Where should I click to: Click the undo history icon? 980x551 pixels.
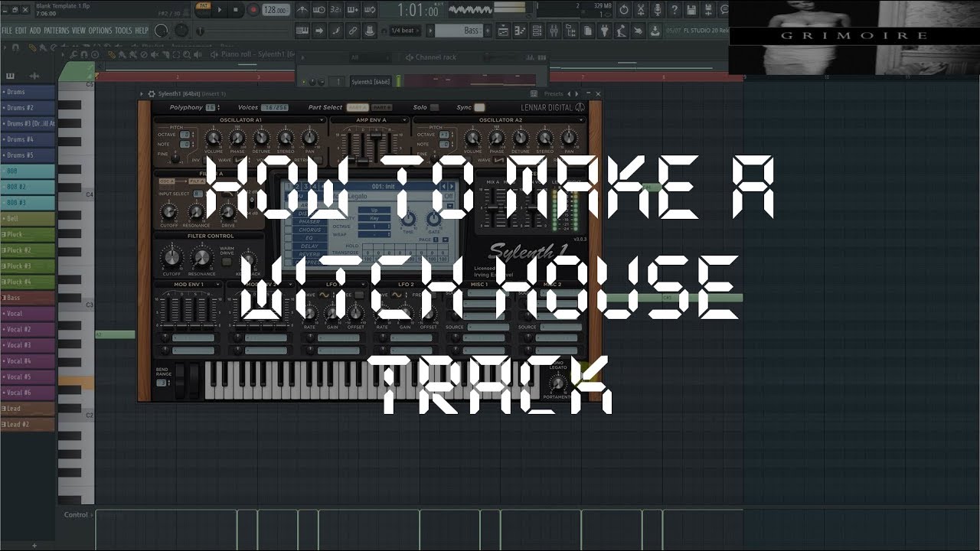click(624, 9)
